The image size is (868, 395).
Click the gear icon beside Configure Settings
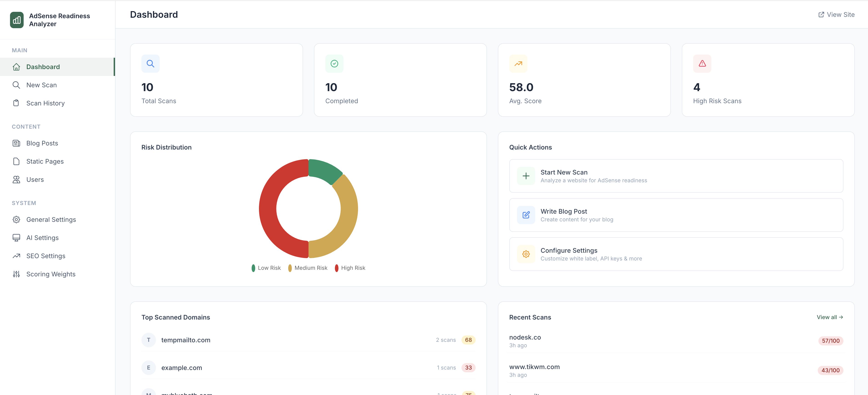point(526,254)
